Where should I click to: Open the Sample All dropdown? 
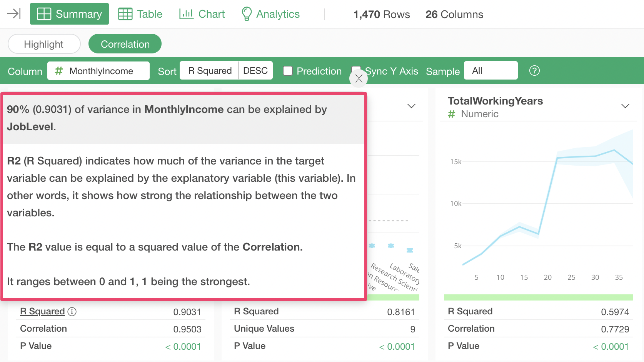pyautogui.click(x=491, y=71)
